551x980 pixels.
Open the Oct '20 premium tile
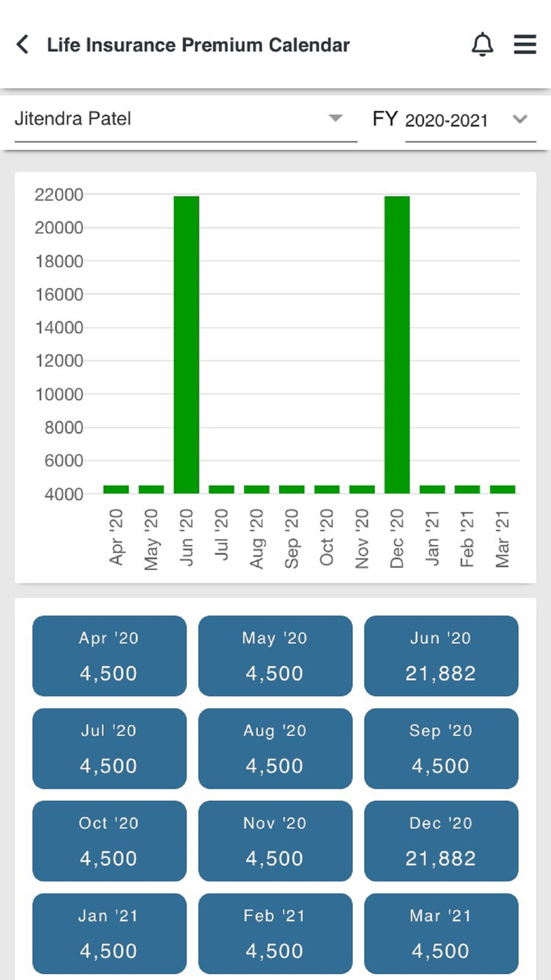(110, 841)
